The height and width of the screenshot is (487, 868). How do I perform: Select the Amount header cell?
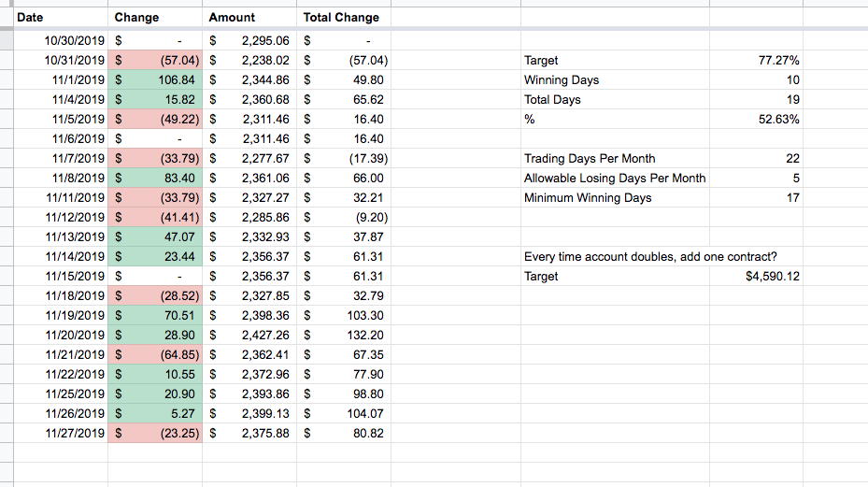[249, 17]
